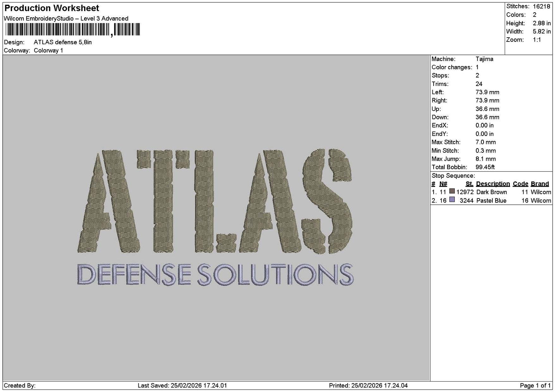
Task: Click 'Wilcom EmbroideryStudio – Level 3 Advanced' text
Action: 66,18
